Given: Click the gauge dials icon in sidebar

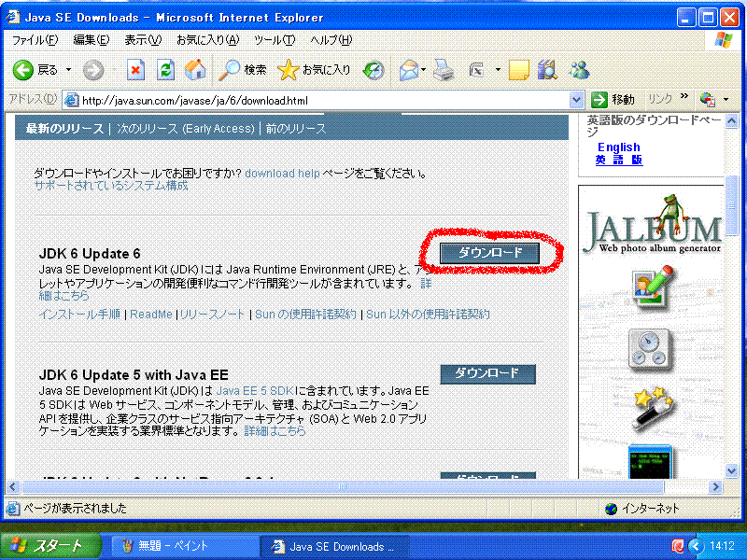Looking at the screenshot, I should (649, 350).
